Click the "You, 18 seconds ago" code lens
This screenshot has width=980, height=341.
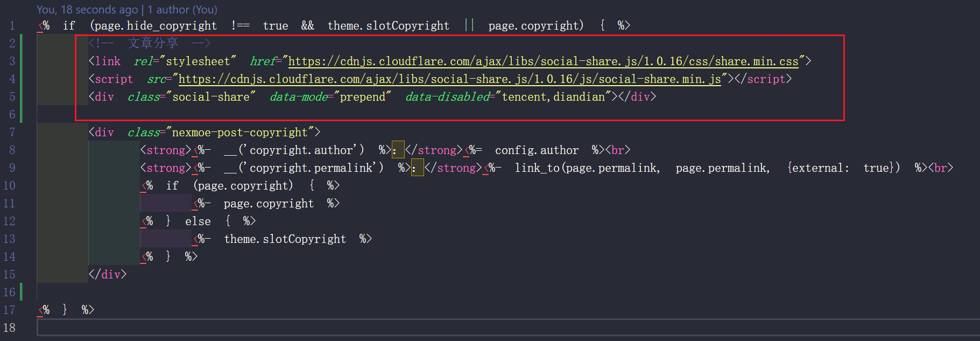tap(87, 10)
